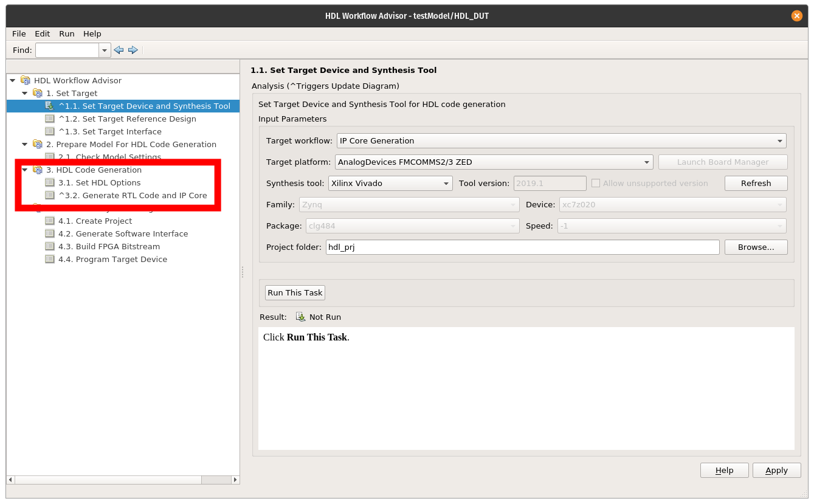Click the splitter handle between the two panes
This screenshot has height=504, width=814.
[243, 271]
